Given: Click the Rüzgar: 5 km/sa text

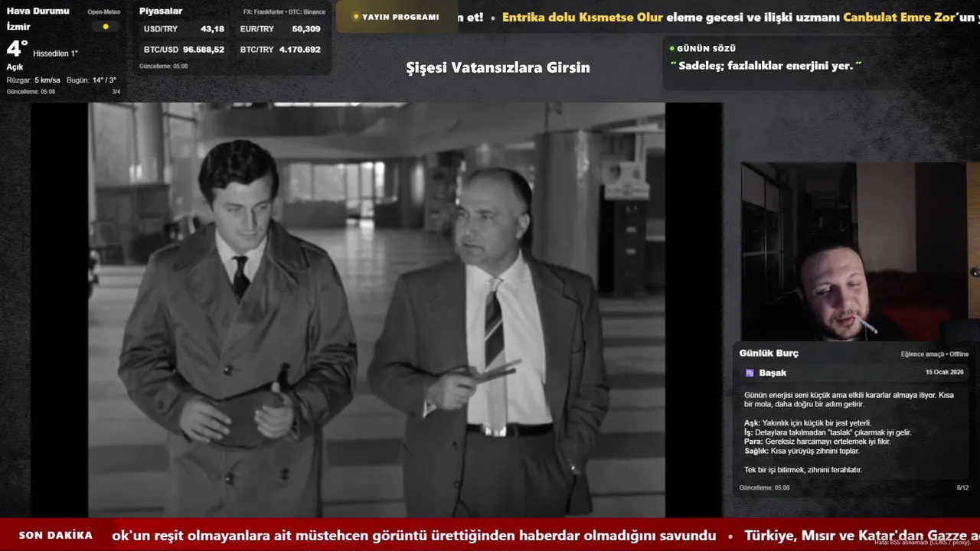Looking at the screenshot, I should point(33,80).
